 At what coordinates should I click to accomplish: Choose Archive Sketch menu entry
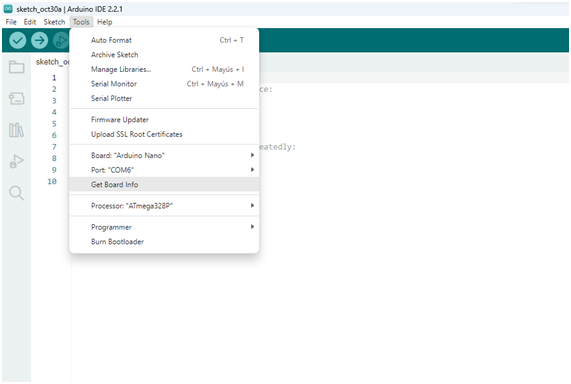[x=164, y=55]
